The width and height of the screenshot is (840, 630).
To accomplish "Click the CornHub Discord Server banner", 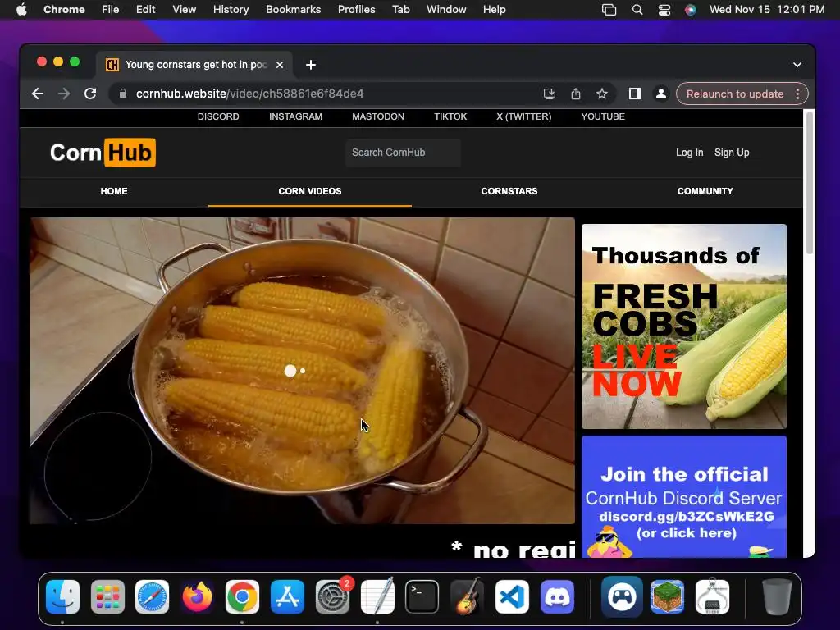I will tap(684, 496).
